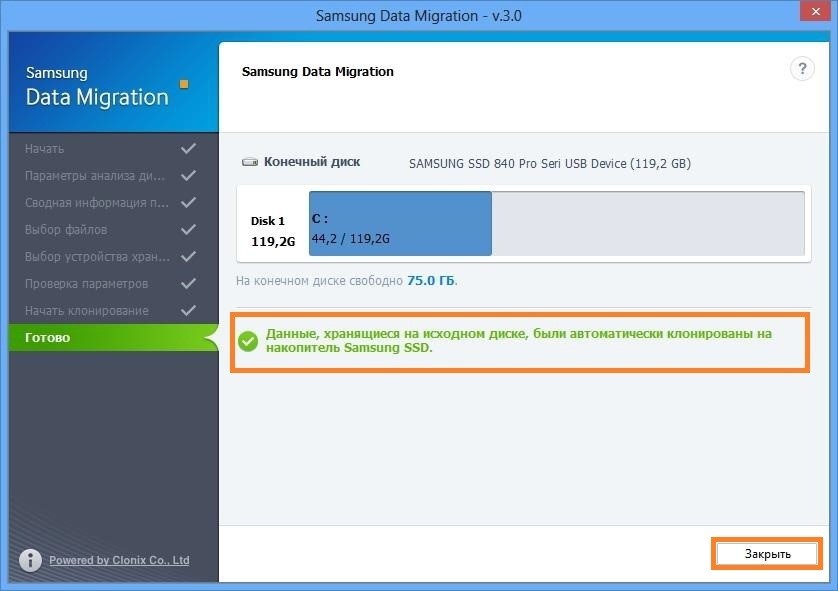Open the Powered by Clonix Co., Ltd link
This screenshot has width=838, height=591.
click(119, 560)
